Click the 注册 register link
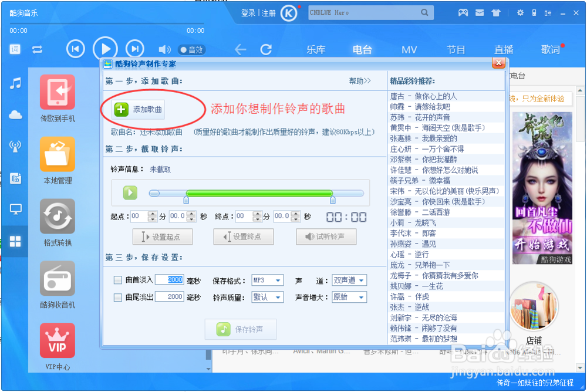 point(268,13)
